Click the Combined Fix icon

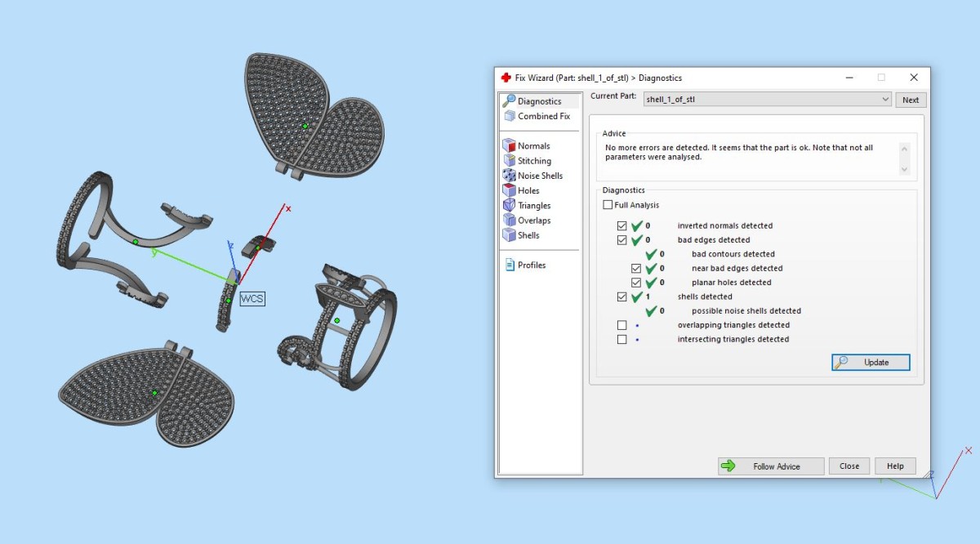(x=509, y=116)
